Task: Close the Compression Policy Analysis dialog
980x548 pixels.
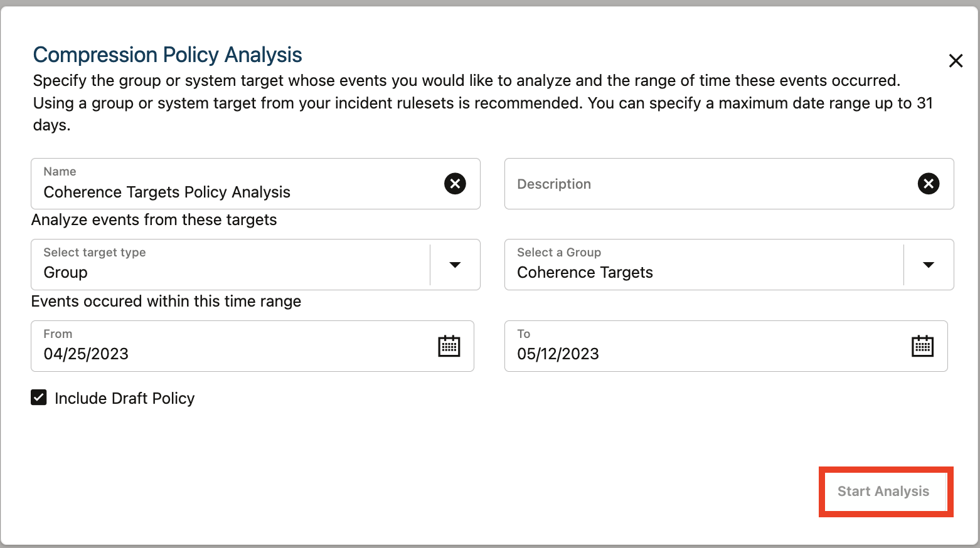Action: (956, 61)
